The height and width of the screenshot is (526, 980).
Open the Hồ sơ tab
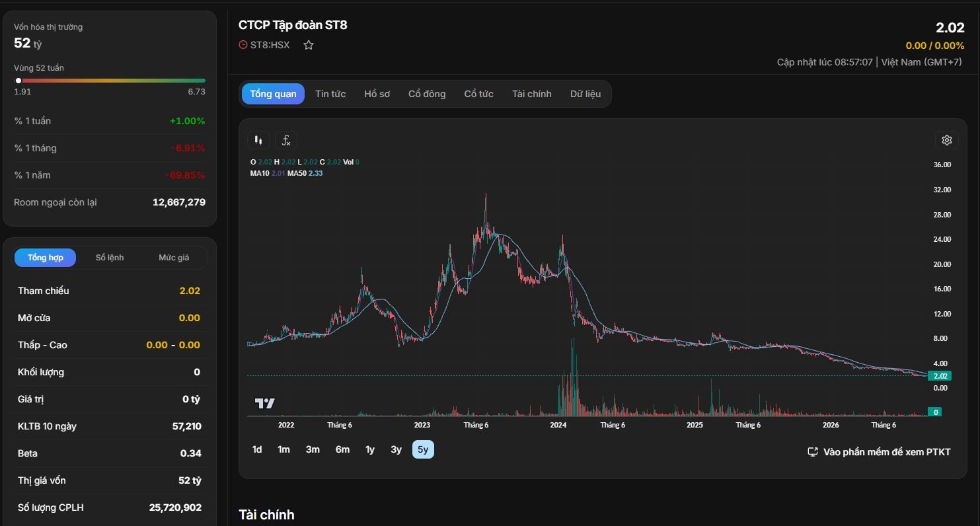(377, 94)
